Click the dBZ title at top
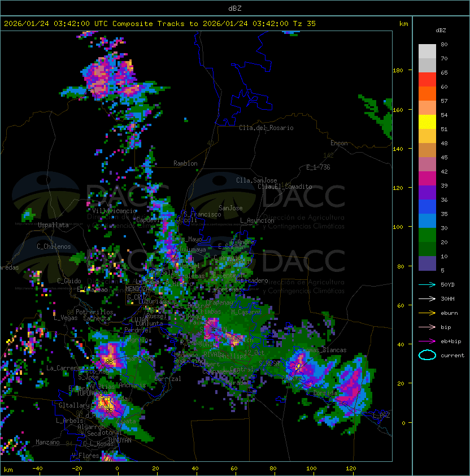 tap(235, 8)
